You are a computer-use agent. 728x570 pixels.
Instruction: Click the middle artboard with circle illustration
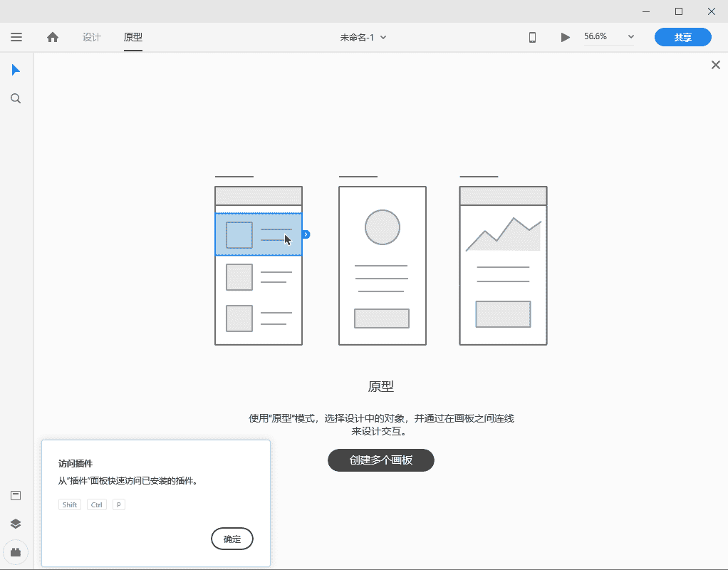pos(383,266)
